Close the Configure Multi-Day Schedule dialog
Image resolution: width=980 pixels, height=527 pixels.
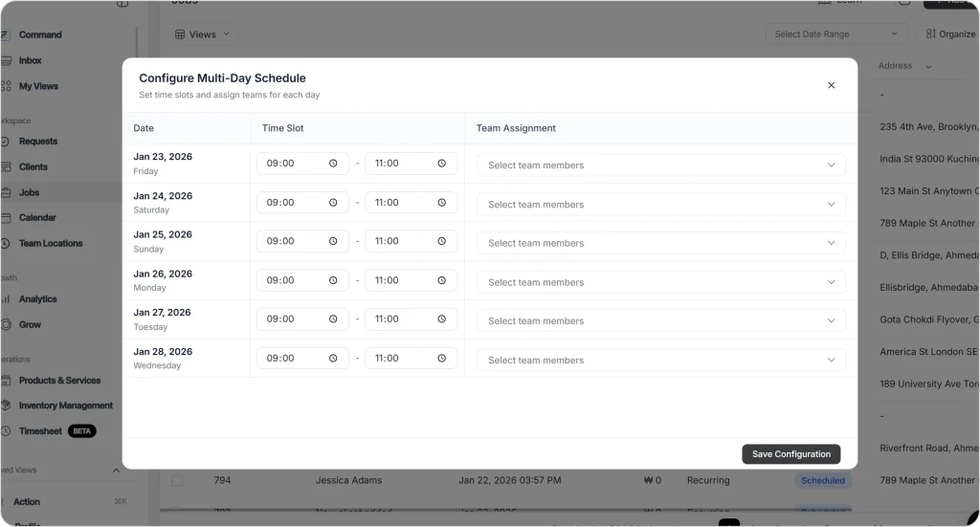click(831, 85)
